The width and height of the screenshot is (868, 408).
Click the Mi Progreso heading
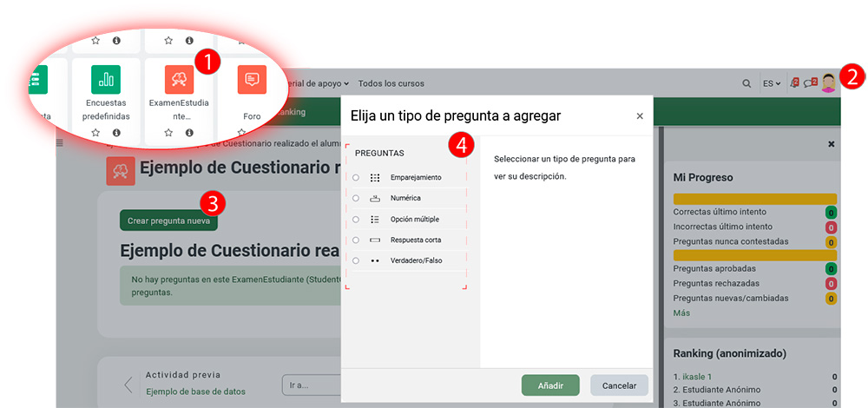[x=703, y=178]
